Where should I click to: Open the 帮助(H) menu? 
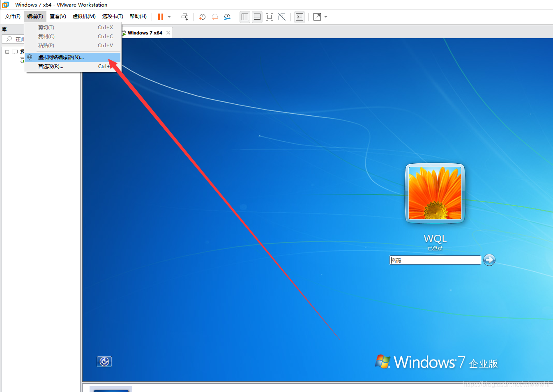coord(138,16)
